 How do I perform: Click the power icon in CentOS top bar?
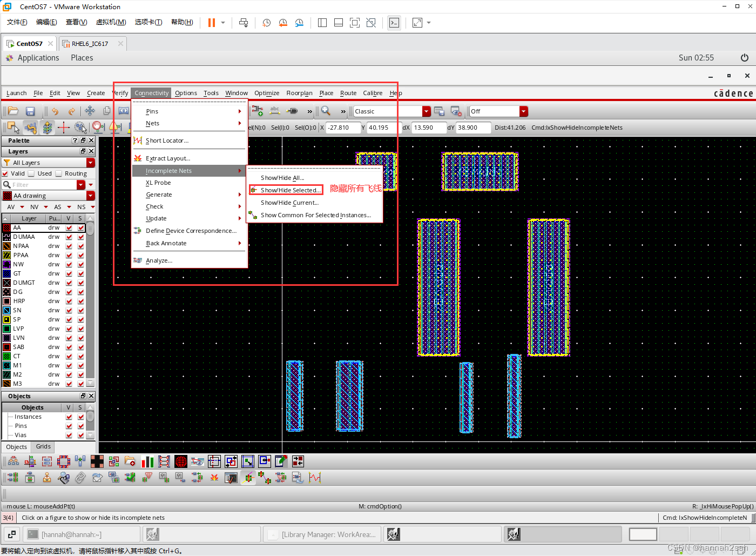(745, 58)
